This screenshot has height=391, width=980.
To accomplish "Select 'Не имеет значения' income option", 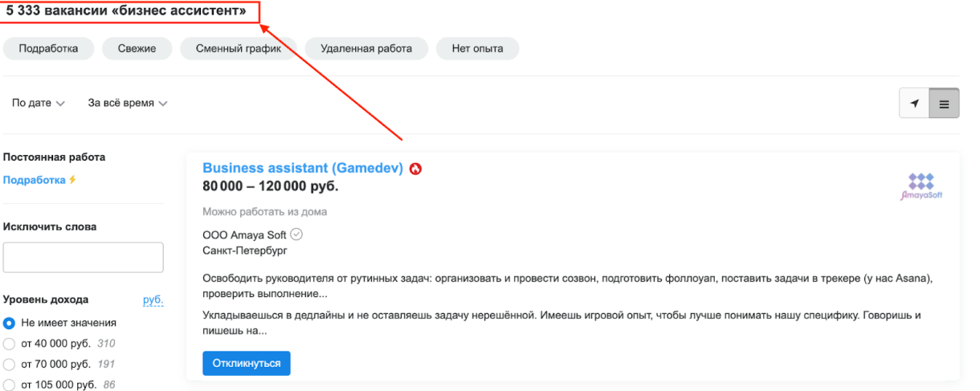I will coord(10,323).
